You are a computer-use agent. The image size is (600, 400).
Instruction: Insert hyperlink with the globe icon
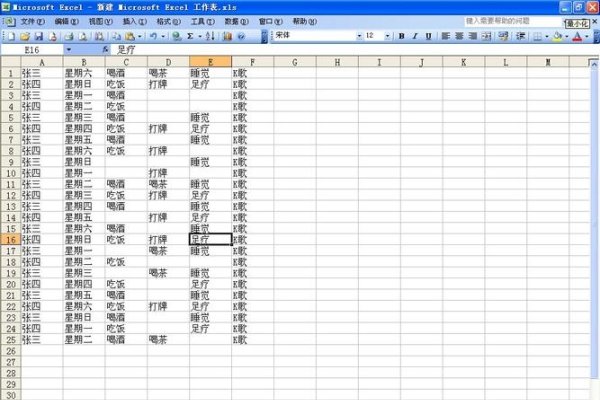pos(176,36)
